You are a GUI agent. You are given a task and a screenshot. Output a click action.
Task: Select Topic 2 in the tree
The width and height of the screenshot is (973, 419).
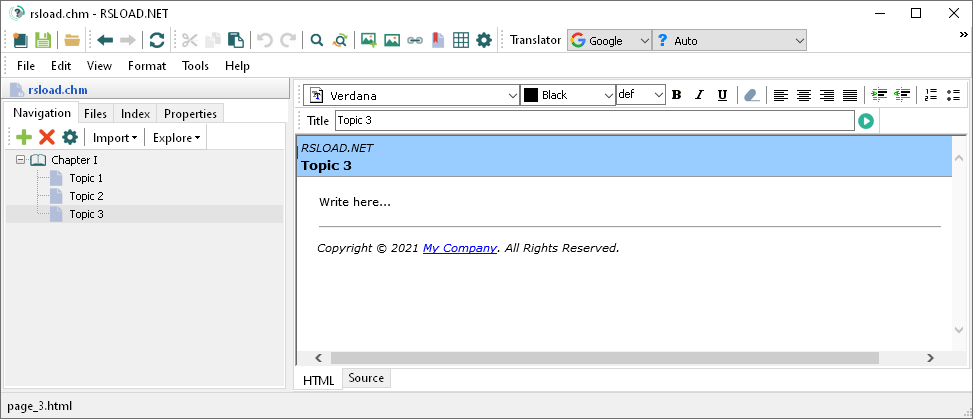86,196
